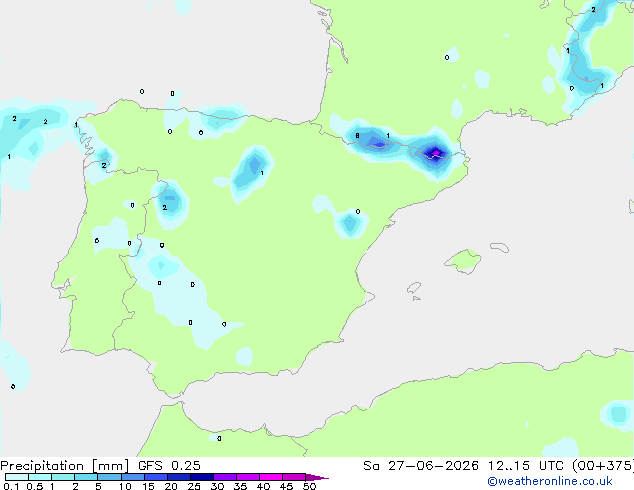Click the 1–2 mm legend color swatch
634x490 pixels.
[x=63, y=477]
